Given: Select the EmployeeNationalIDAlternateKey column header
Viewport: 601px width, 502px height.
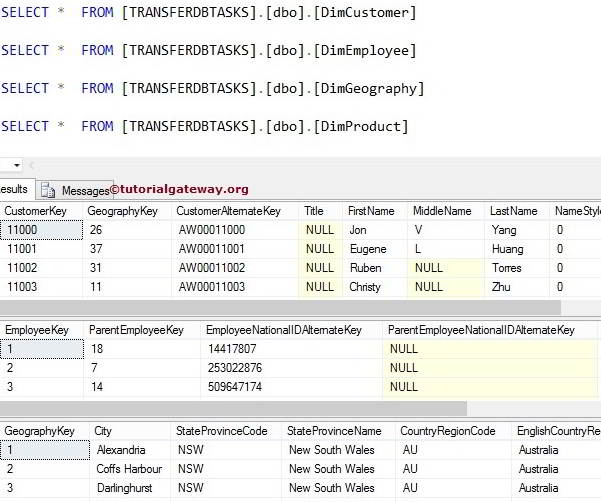Looking at the screenshot, I should [x=291, y=330].
